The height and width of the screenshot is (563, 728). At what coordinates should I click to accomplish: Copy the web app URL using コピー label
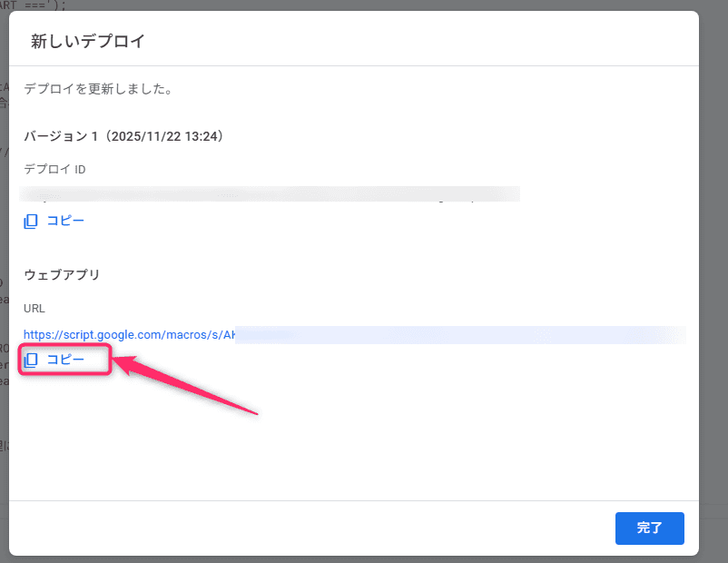click(x=65, y=360)
